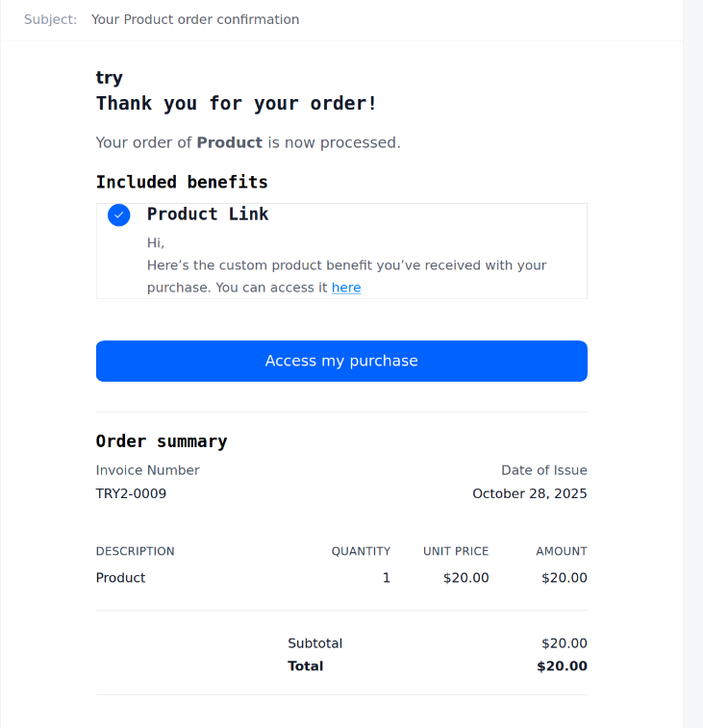
Task: Click the bold Total amount $20.00
Action: click(x=562, y=666)
